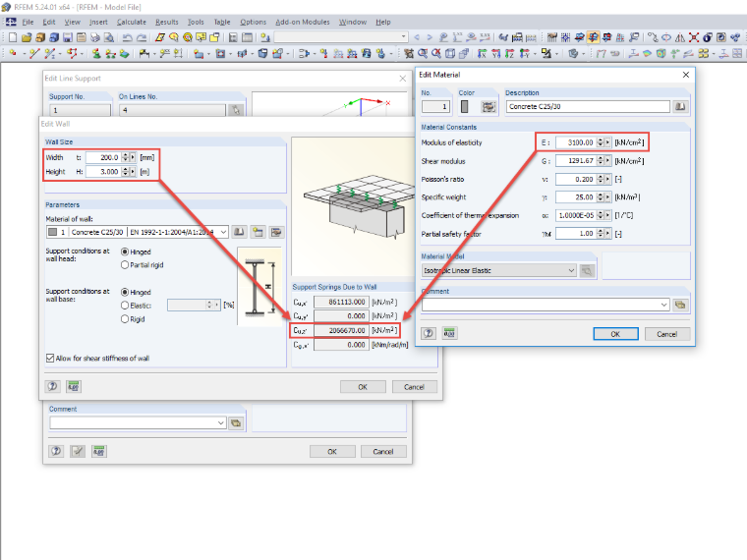This screenshot has height=560, width=747.
Task: Open the File menu
Action: pos(28,22)
